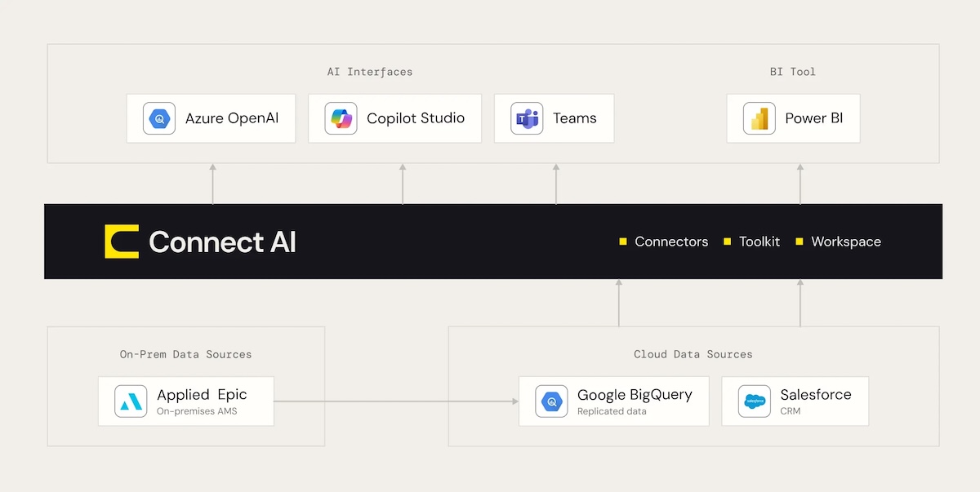Click the "CRM" subtitle under Salesforce
This screenshot has height=492, width=980.
[x=791, y=411]
